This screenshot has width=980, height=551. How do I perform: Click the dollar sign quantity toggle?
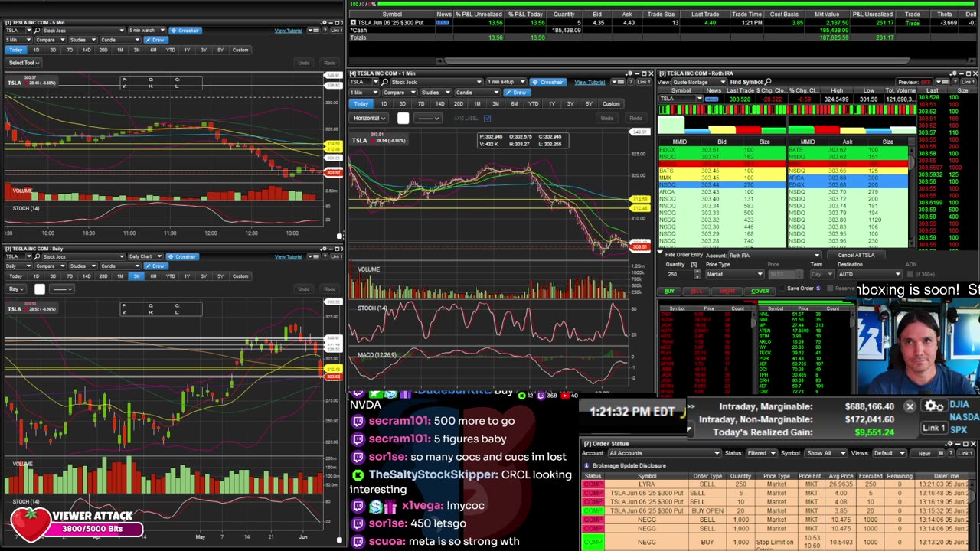694,265
